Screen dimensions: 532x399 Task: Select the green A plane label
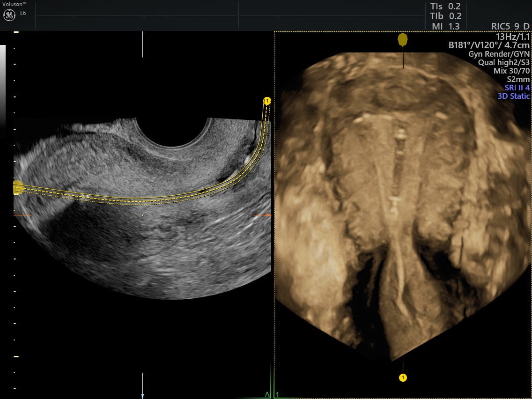coord(267,394)
